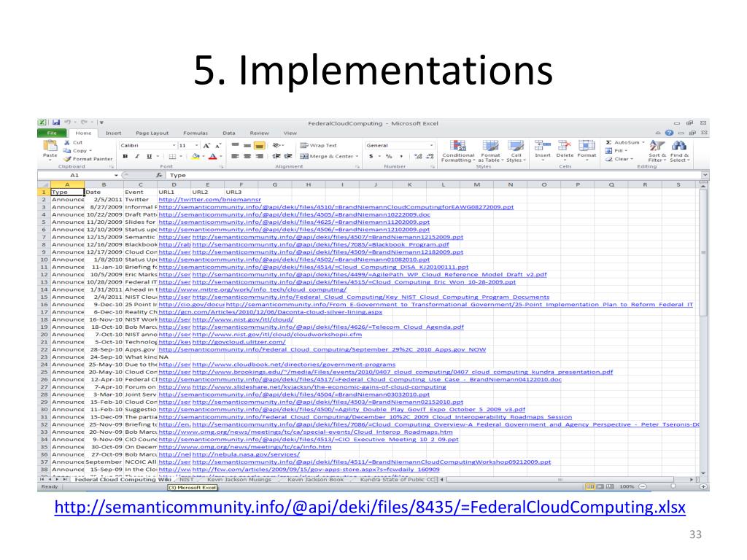Click the Clear eraser button

tap(619, 159)
